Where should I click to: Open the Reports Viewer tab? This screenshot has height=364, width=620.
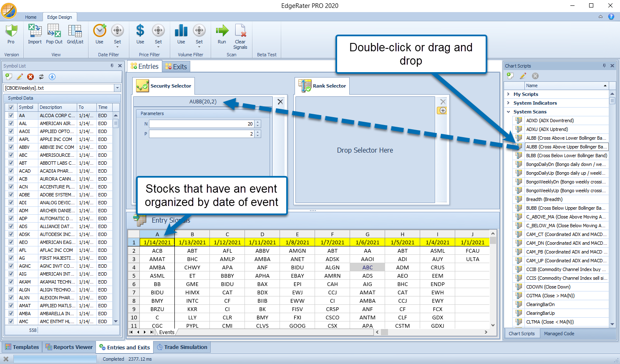69,347
